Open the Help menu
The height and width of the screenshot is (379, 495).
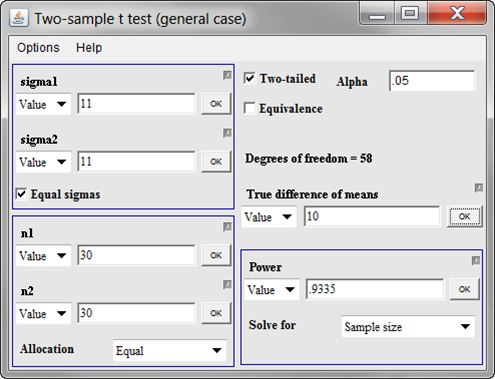pyautogui.click(x=89, y=48)
